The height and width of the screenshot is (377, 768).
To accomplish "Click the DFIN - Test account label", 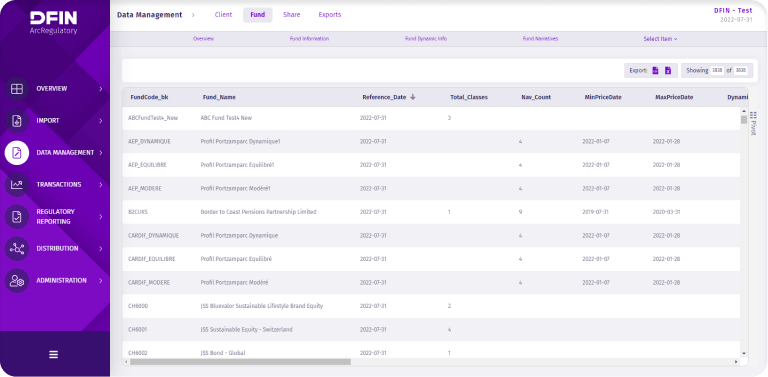I will coord(733,10).
